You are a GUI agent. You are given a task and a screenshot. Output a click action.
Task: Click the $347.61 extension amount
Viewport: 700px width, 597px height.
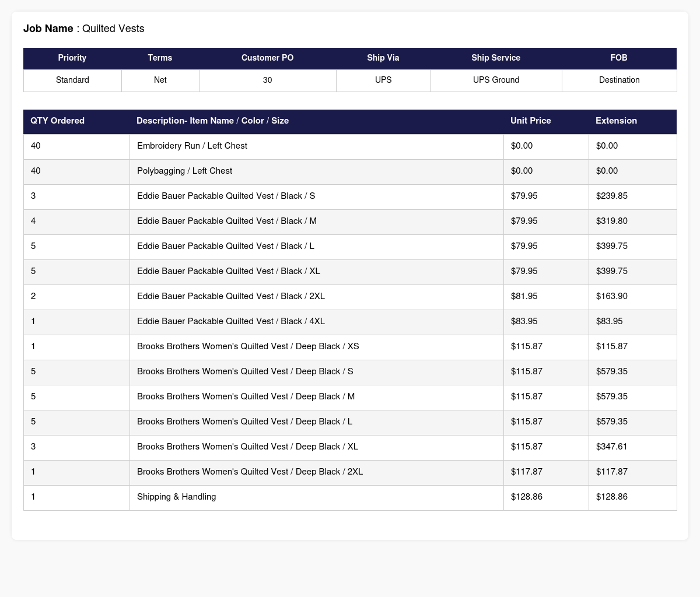tap(612, 447)
